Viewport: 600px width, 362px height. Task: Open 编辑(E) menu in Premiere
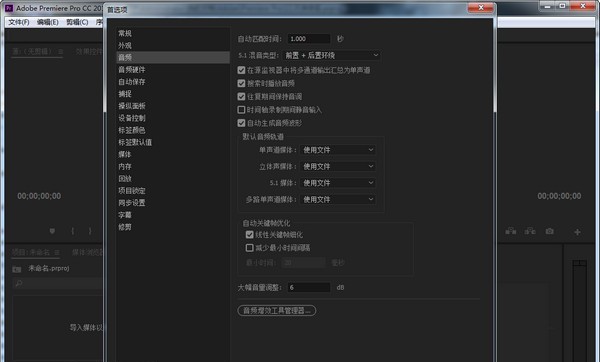tap(48, 22)
